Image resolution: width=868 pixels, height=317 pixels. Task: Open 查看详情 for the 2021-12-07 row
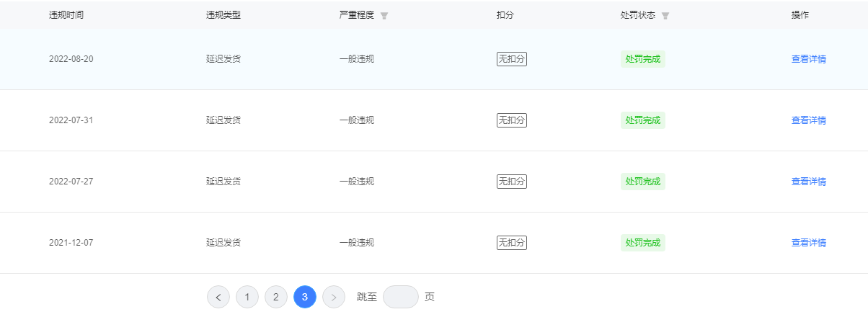click(809, 243)
